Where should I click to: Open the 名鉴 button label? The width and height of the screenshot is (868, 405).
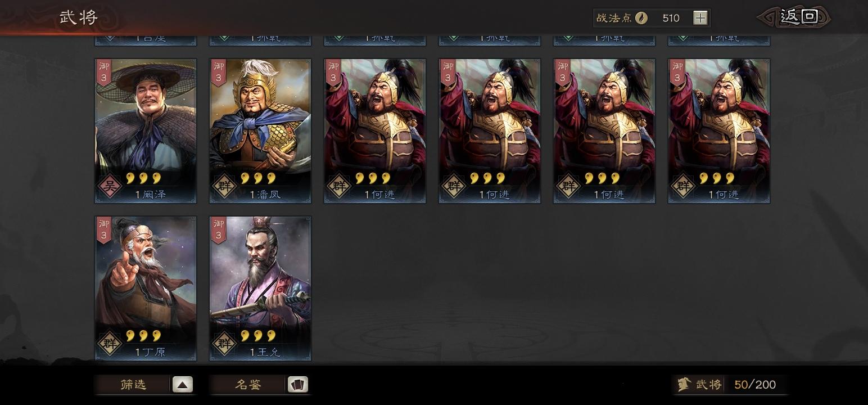[x=248, y=385]
